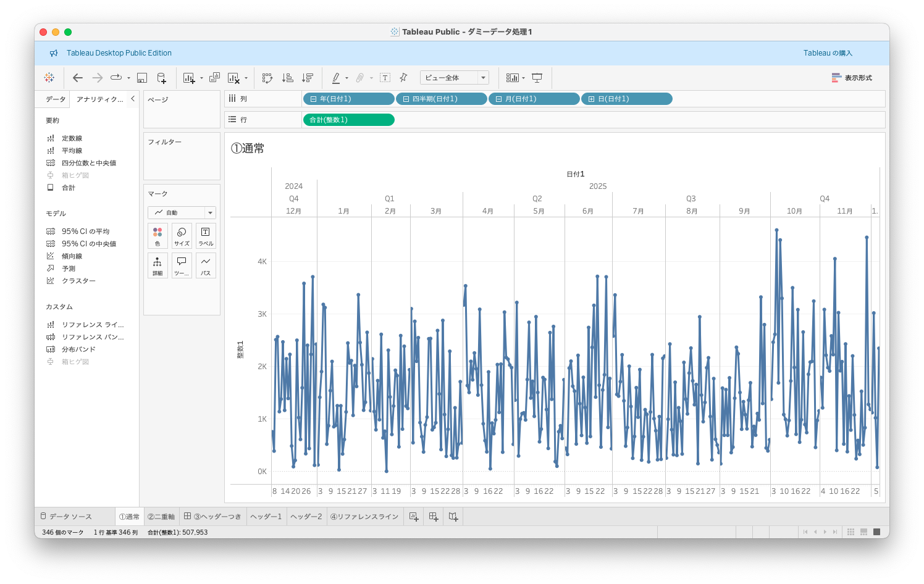Switch to the データ pane tab

[x=55, y=99]
